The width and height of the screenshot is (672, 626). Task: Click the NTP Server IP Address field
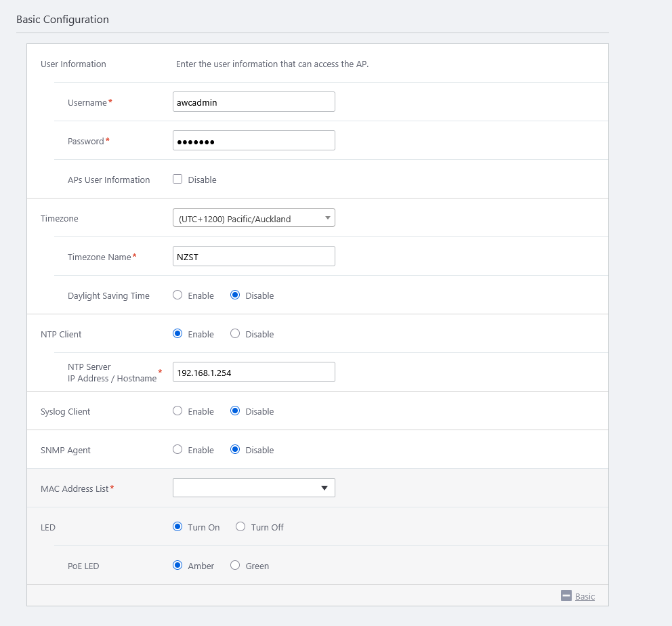pos(253,372)
